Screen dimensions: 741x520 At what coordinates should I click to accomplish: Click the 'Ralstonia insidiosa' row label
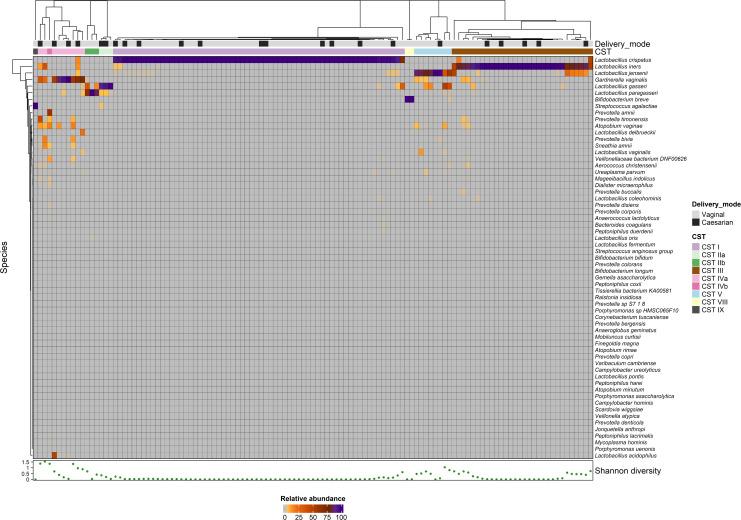620,297
